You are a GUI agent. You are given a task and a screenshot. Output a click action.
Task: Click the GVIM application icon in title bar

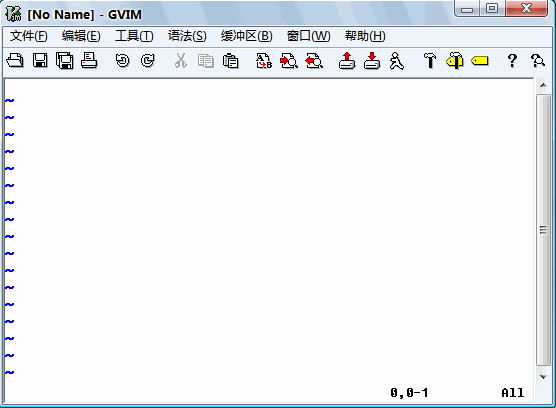[x=13, y=14]
